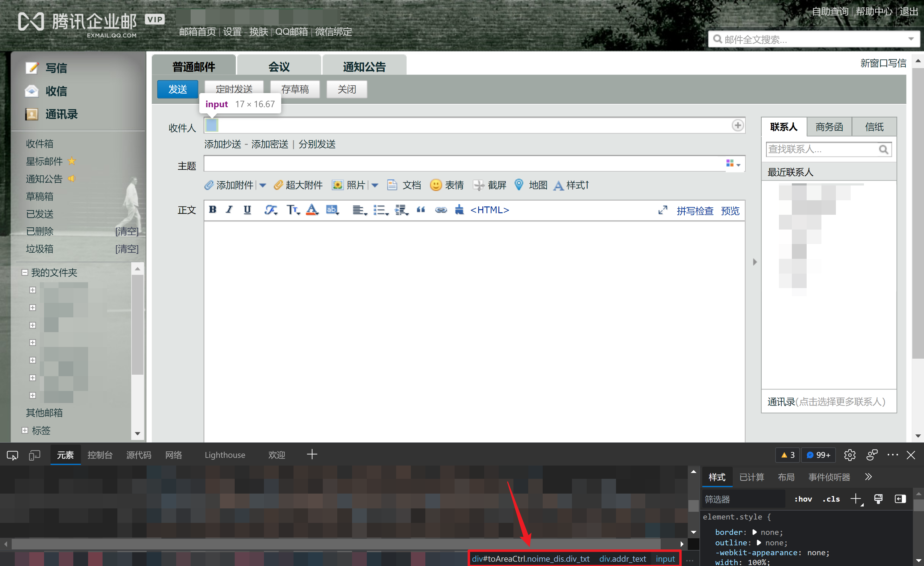Collapse the 我的文件夹 tree
Screen dimensions: 924x566
pyautogui.click(x=25, y=272)
